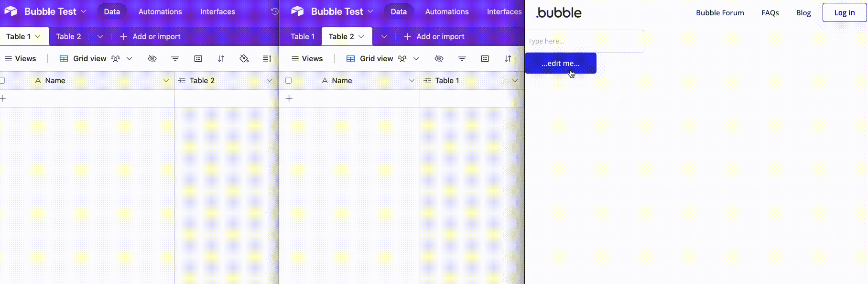Image resolution: width=868 pixels, height=284 pixels.
Task: Click grid view icon in middle window
Action: 350,58
